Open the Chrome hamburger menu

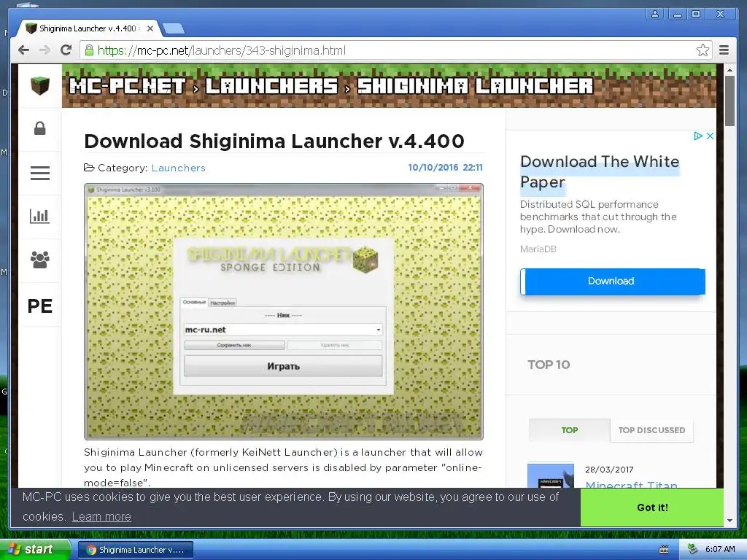click(x=724, y=50)
